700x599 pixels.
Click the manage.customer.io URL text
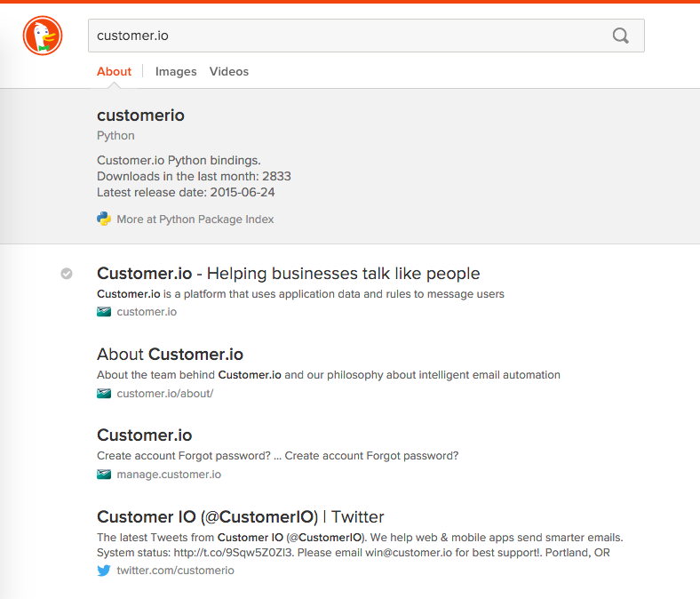tap(169, 475)
